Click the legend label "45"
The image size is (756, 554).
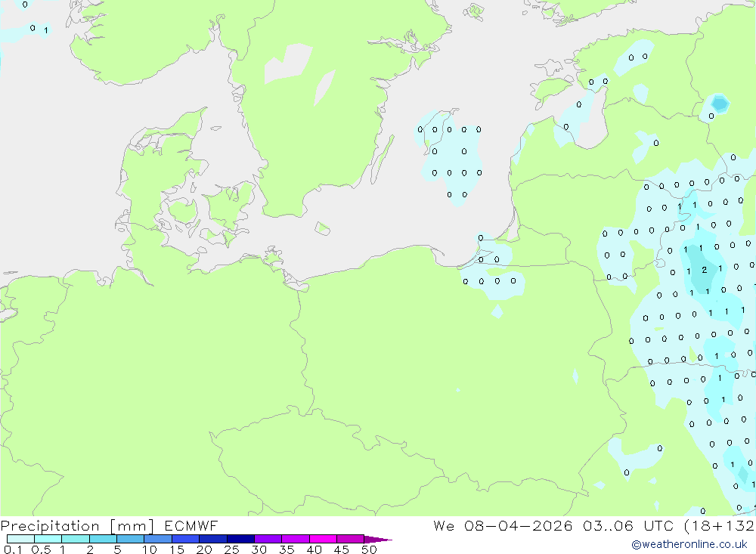[342, 549]
